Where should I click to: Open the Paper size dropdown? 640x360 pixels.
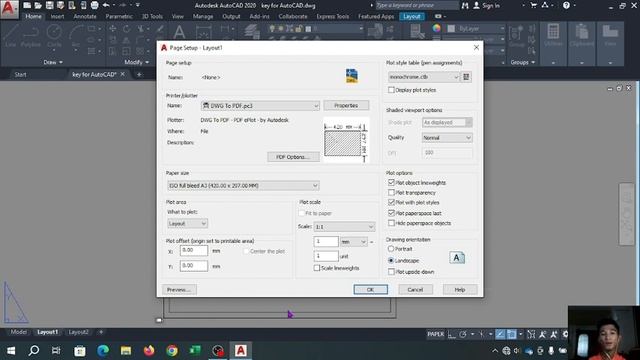pos(243,186)
